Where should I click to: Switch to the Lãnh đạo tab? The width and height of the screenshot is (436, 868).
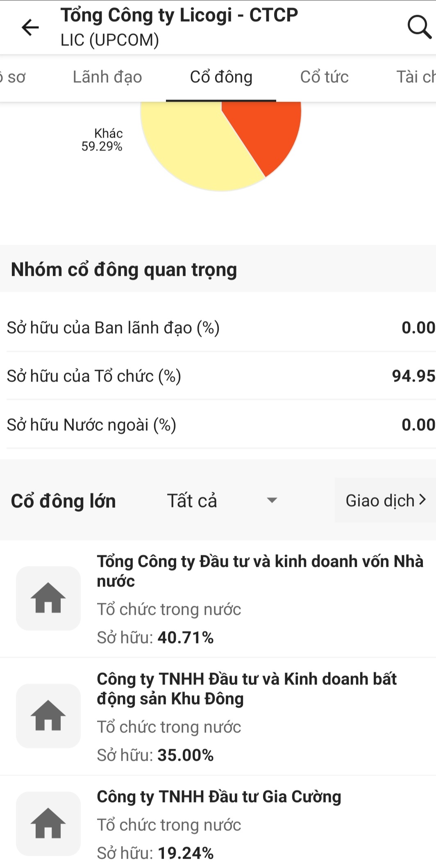(107, 77)
